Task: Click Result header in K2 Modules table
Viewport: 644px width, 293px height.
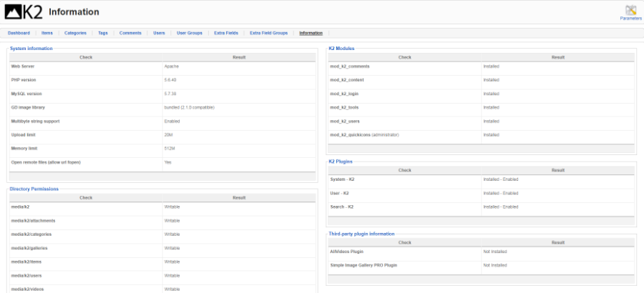Action: point(558,57)
